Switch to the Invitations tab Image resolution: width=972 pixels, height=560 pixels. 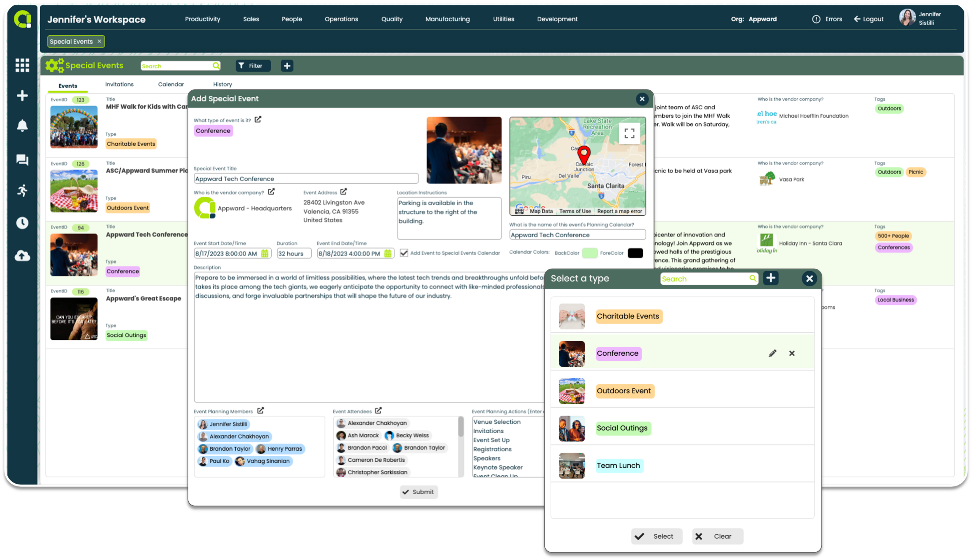pos(120,84)
